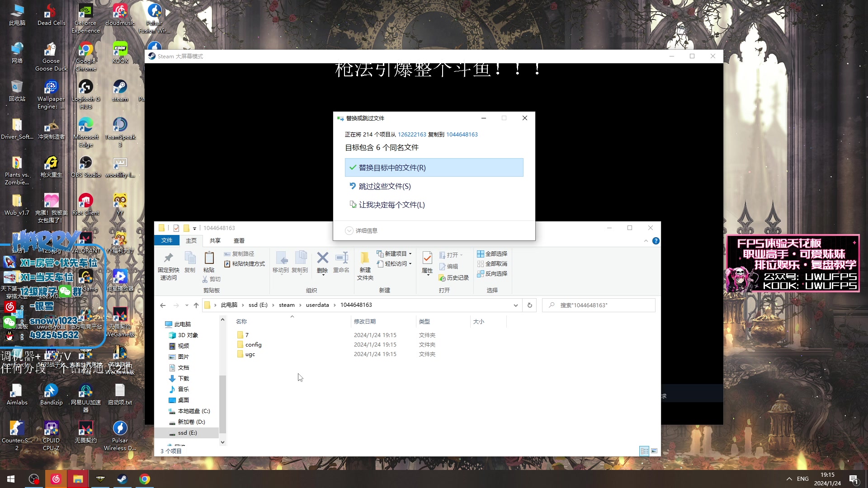Viewport: 868px width, 488px height.
Task: Open the Easy access (轻松访问) dropdown
Action: (394, 264)
